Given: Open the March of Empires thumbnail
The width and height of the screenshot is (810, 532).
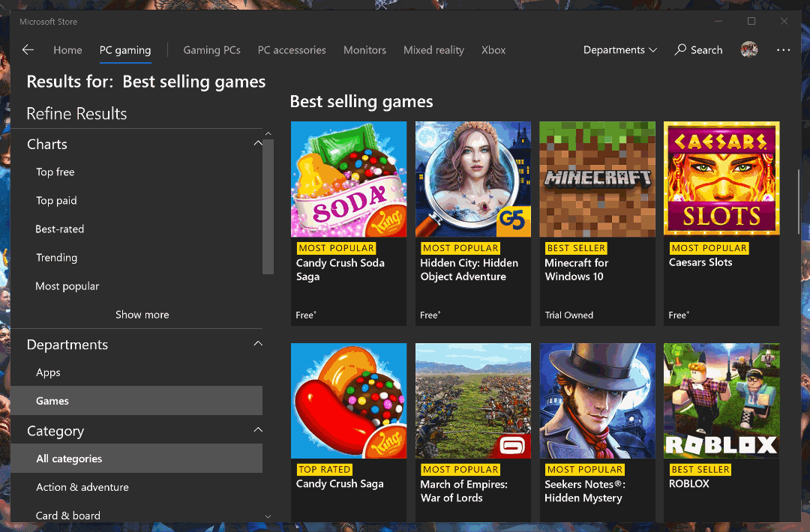Looking at the screenshot, I should tap(472, 401).
